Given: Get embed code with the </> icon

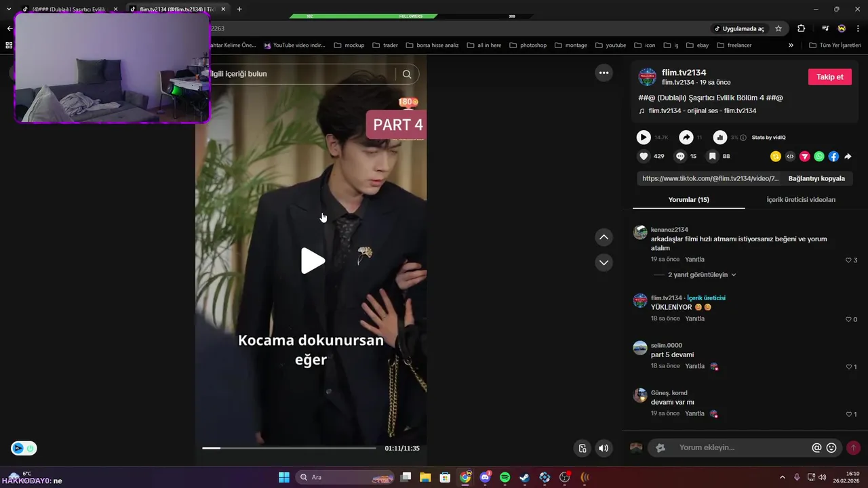Looking at the screenshot, I should pyautogui.click(x=790, y=156).
